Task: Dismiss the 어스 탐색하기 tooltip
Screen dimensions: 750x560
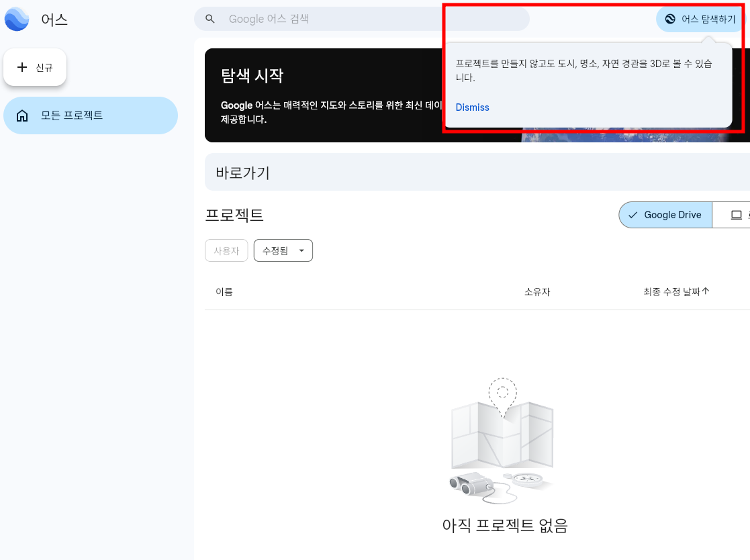Action: coord(472,107)
